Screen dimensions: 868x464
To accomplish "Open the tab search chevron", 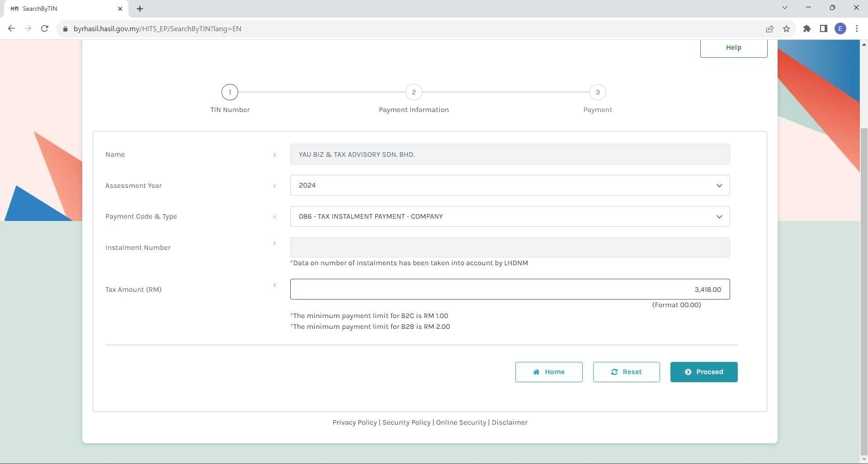I will [785, 8].
